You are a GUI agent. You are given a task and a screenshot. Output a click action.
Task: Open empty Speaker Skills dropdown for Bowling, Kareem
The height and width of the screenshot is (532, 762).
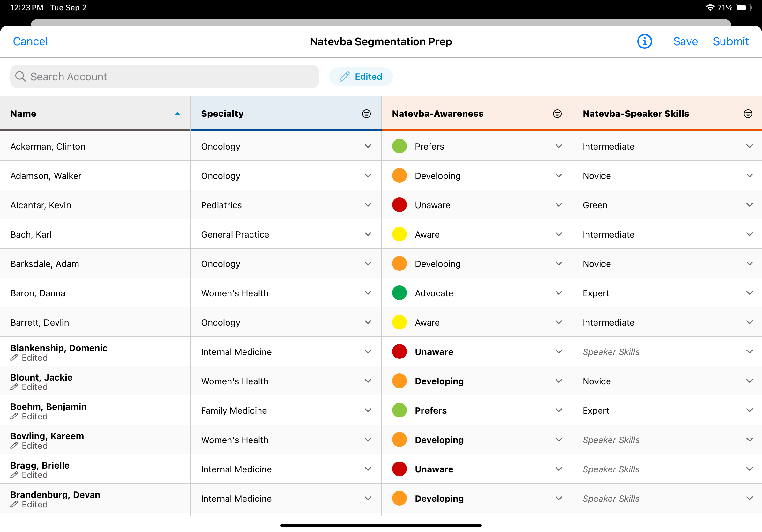(x=749, y=440)
